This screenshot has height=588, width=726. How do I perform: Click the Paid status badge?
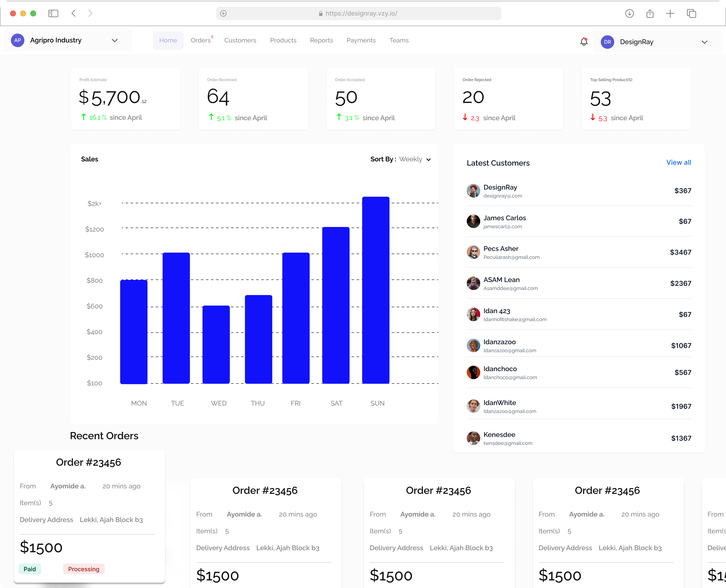tap(30, 569)
